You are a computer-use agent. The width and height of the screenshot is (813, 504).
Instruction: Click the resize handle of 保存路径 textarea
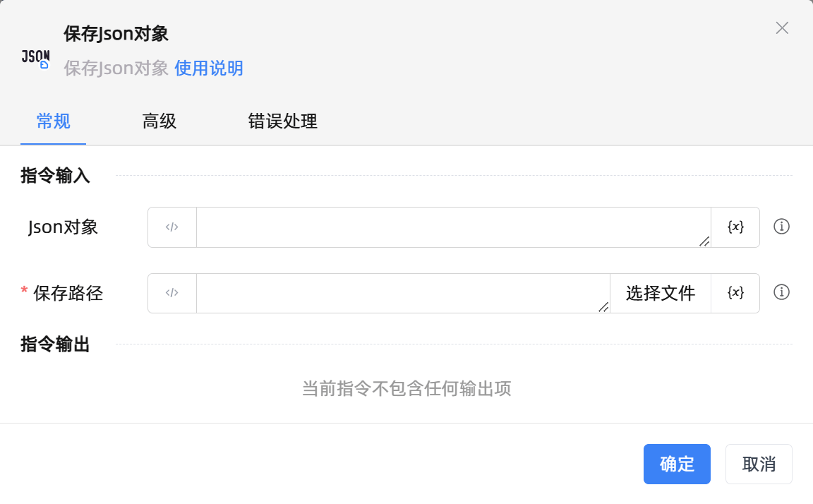click(x=603, y=308)
